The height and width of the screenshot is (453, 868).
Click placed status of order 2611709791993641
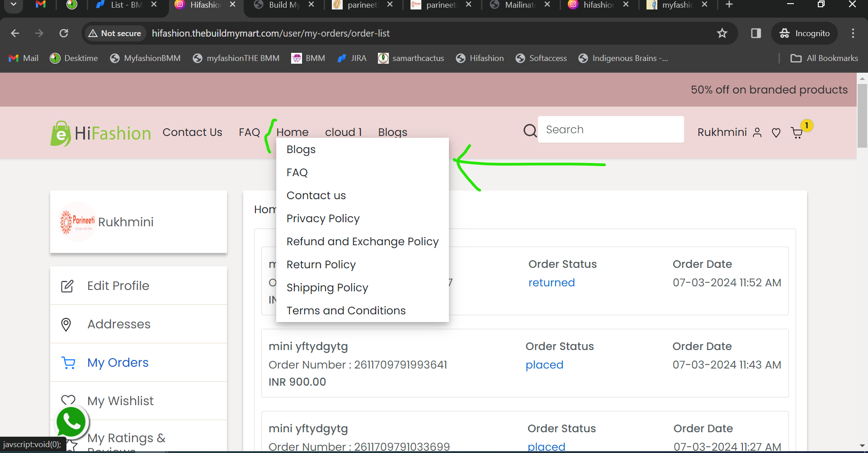[544, 365]
